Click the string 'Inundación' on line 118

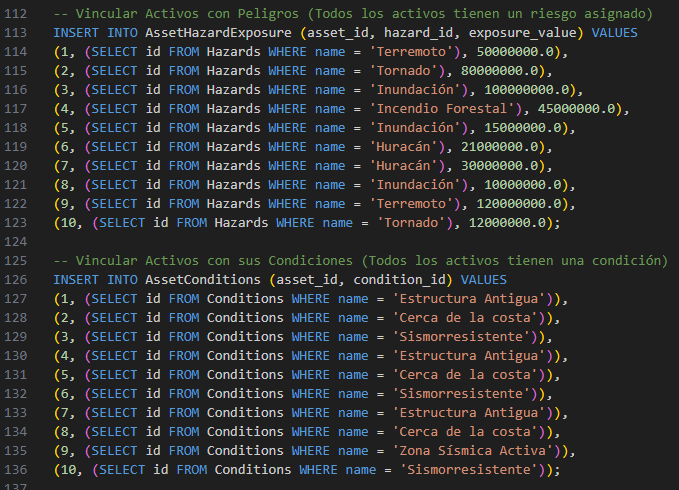415,128
